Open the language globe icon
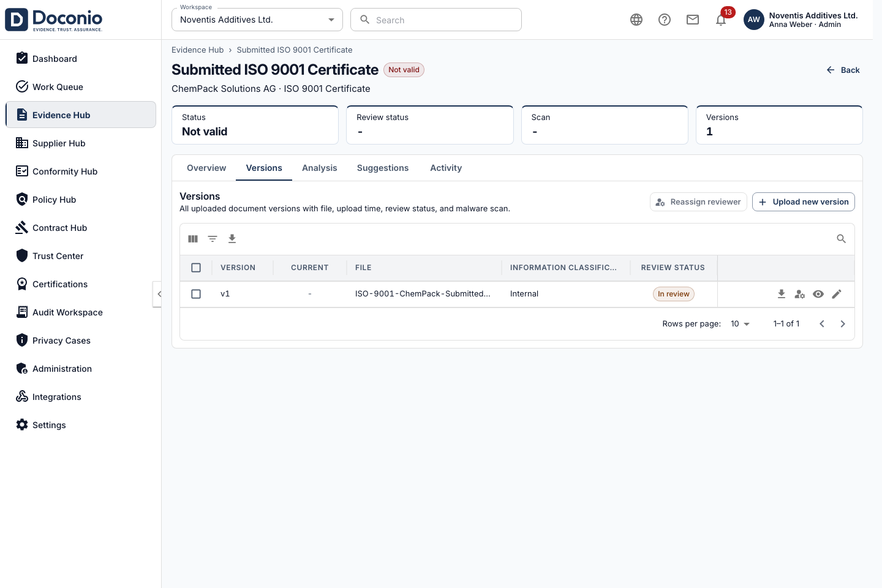The width and height of the screenshot is (882, 588). coord(636,20)
